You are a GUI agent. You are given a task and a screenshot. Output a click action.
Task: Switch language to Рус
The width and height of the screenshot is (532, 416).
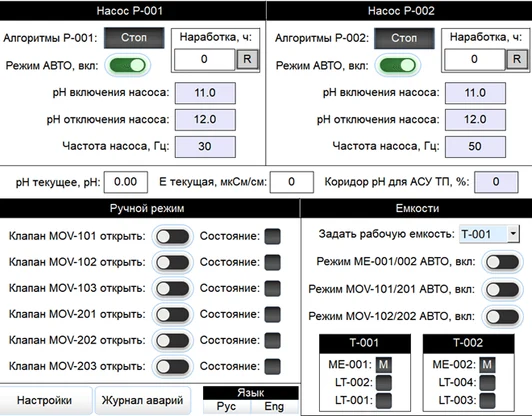tap(226, 406)
